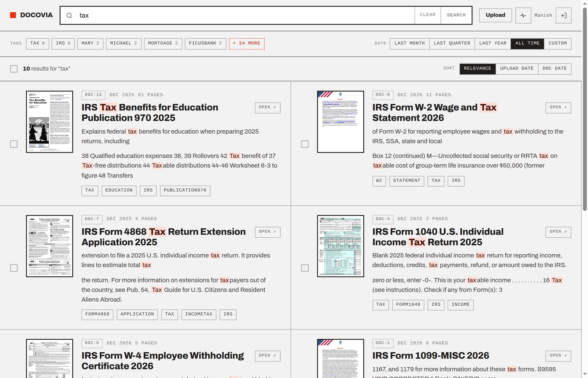The width and height of the screenshot is (588, 378).
Task: Click OPEN for DOC-1 Form 1099-MISC
Action: [558, 356]
